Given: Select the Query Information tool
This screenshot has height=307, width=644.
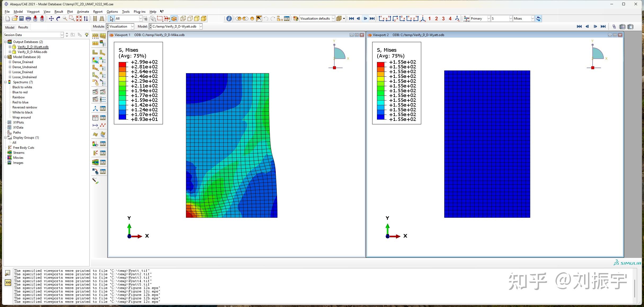Looking at the screenshot, I should tap(229, 19).
